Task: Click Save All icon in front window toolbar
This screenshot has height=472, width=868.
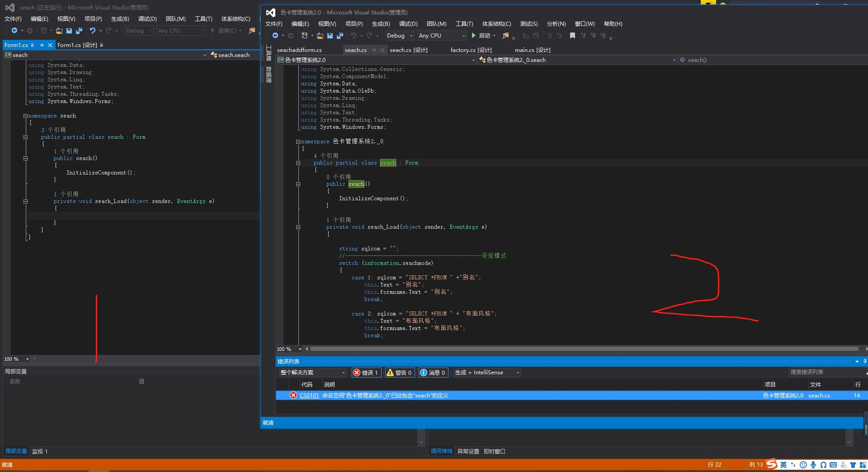Action: [340, 35]
